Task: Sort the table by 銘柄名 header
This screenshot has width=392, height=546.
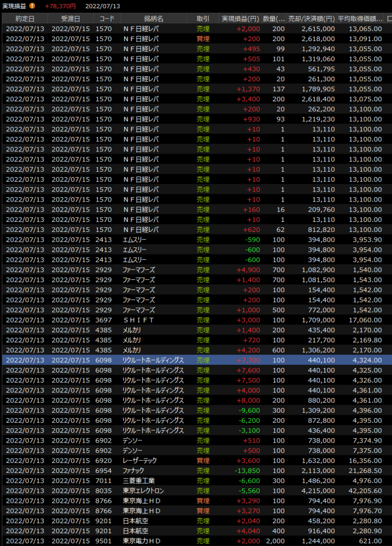Action: pos(154,19)
